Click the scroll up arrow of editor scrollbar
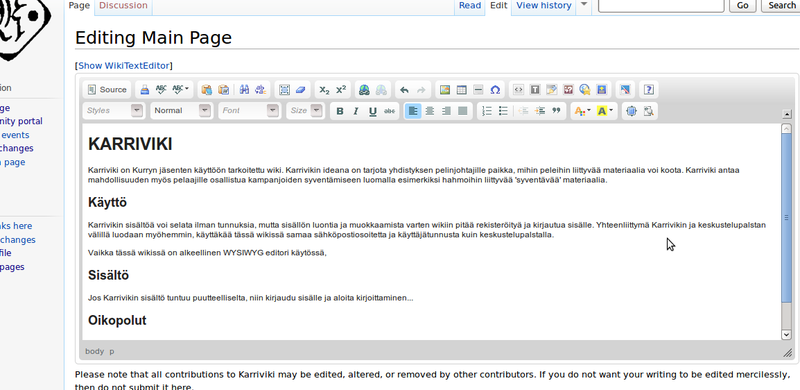Screen dimensions: 800x390 [786, 129]
